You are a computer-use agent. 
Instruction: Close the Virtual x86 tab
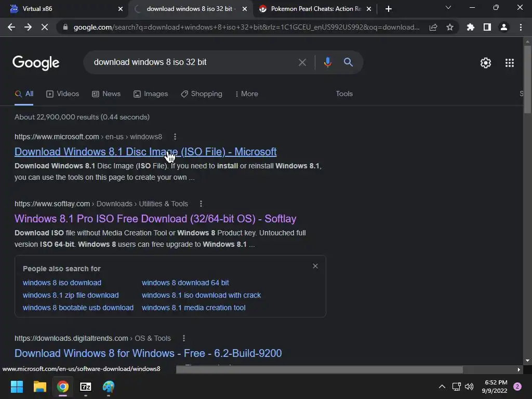pyautogui.click(x=121, y=9)
